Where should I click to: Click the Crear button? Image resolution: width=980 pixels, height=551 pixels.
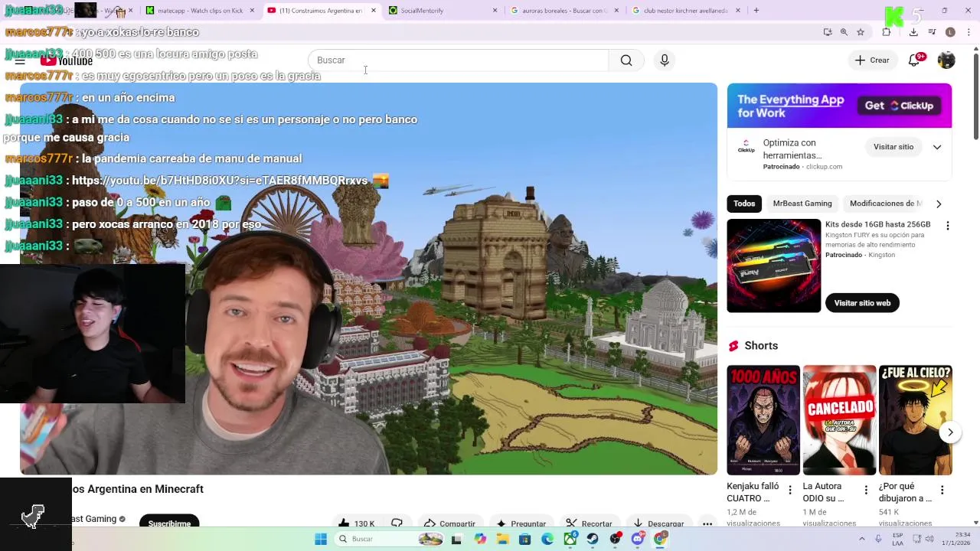pos(872,60)
